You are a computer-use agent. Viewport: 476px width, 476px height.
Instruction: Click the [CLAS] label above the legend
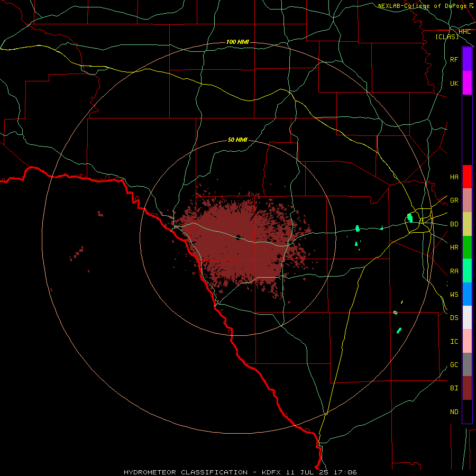click(x=447, y=36)
